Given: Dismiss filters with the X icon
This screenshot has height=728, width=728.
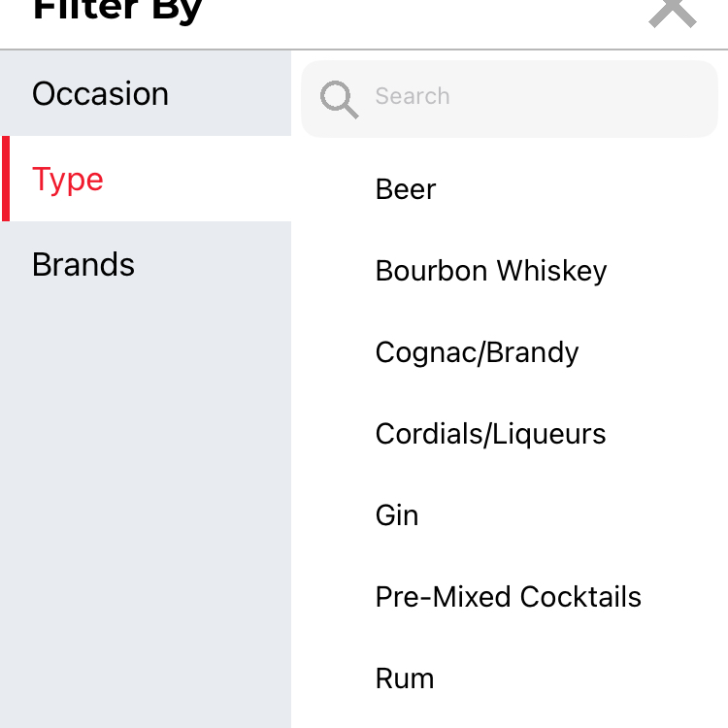Looking at the screenshot, I should tap(673, 13).
